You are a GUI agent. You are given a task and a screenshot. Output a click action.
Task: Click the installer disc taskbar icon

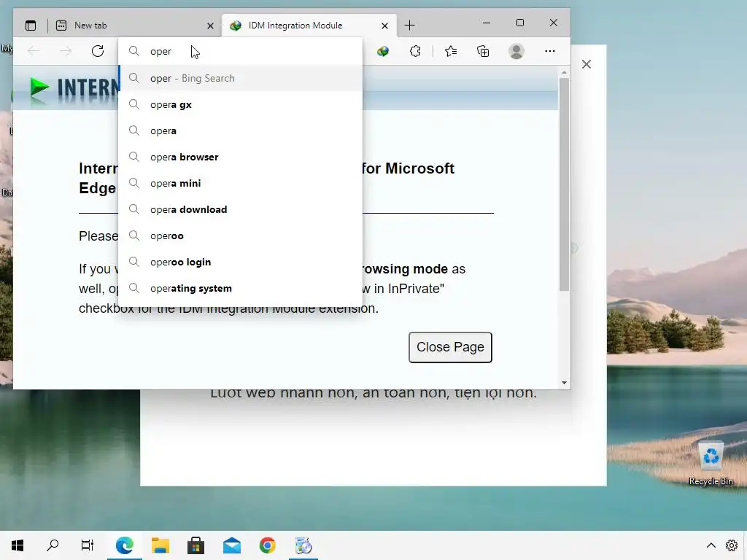click(x=303, y=545)
